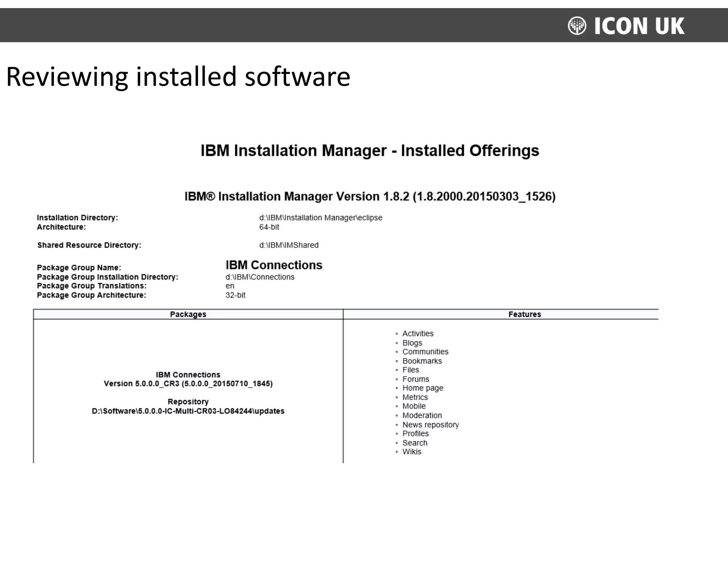Click the 'ICON UK' header text
Viewport: 728px width, 562px height.
[639, 26]
